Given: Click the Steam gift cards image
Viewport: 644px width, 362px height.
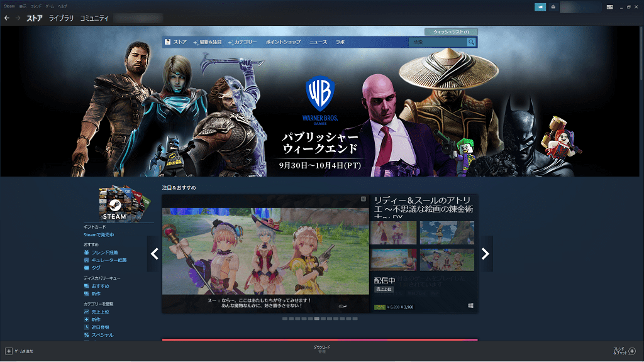Looking at the screenshot, I should (x=125, y=204).
